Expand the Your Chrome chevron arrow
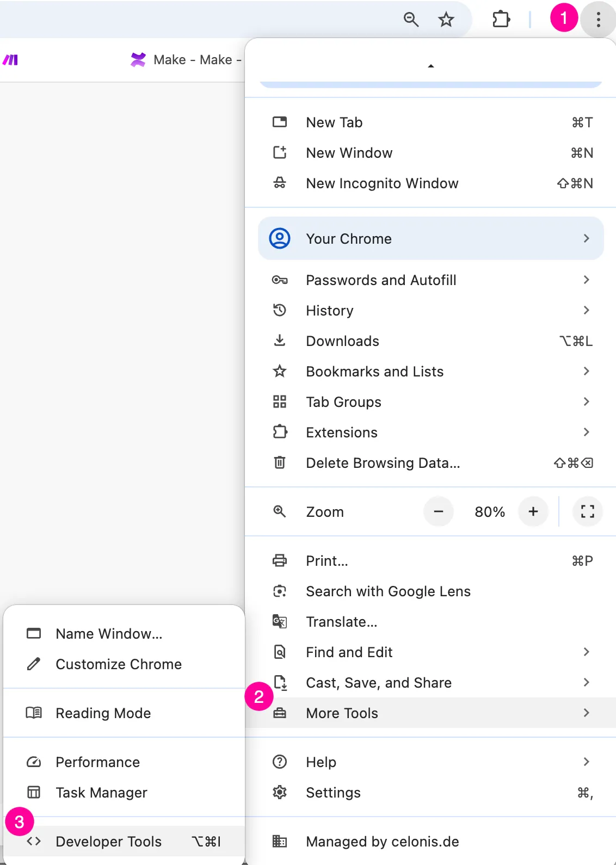The image size is (616, 865). tap(586, 238)
